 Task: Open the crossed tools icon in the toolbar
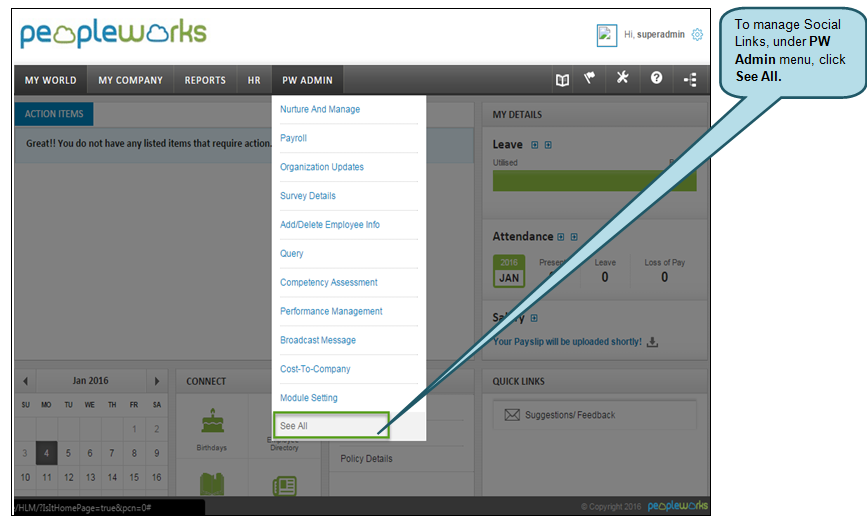(x=622, y=80)
